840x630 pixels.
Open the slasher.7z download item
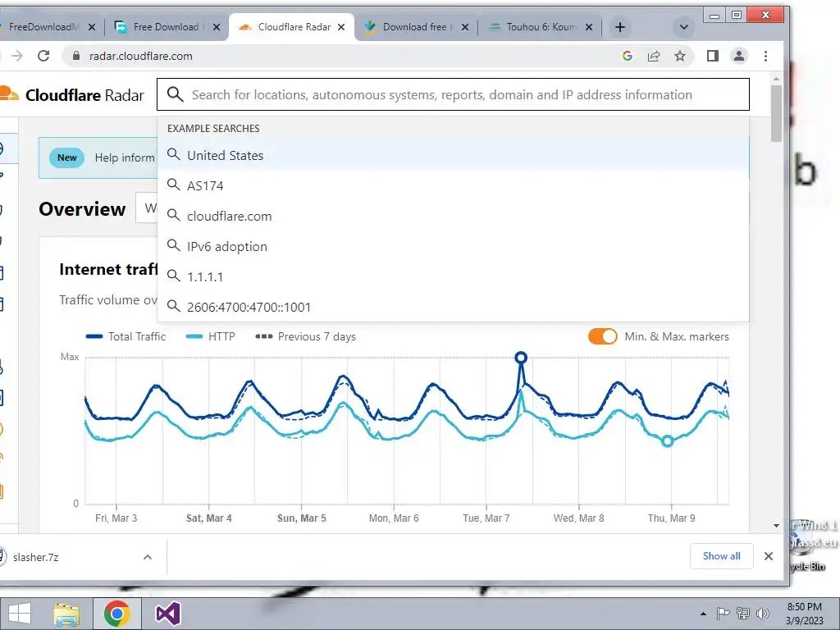[66, 557]
